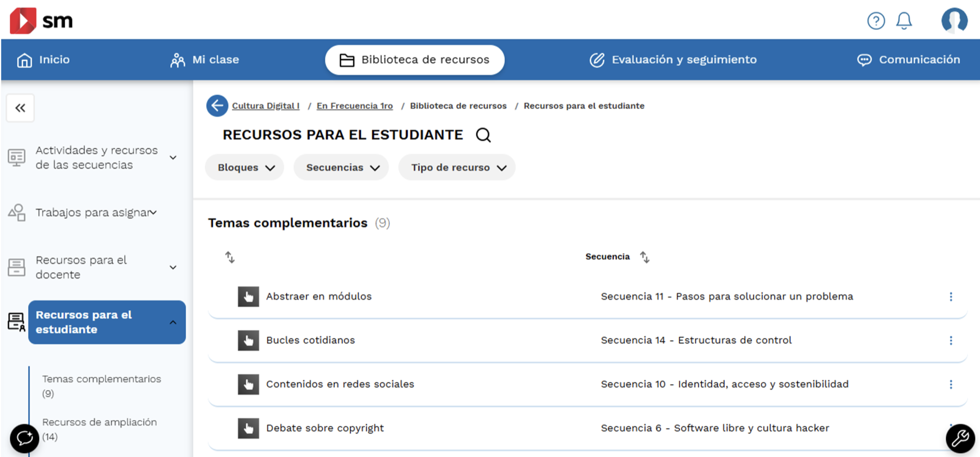Viewport: 980px width, 457px height.
Task: Go back using blue arrow button
Action: [x=217, y=106]
